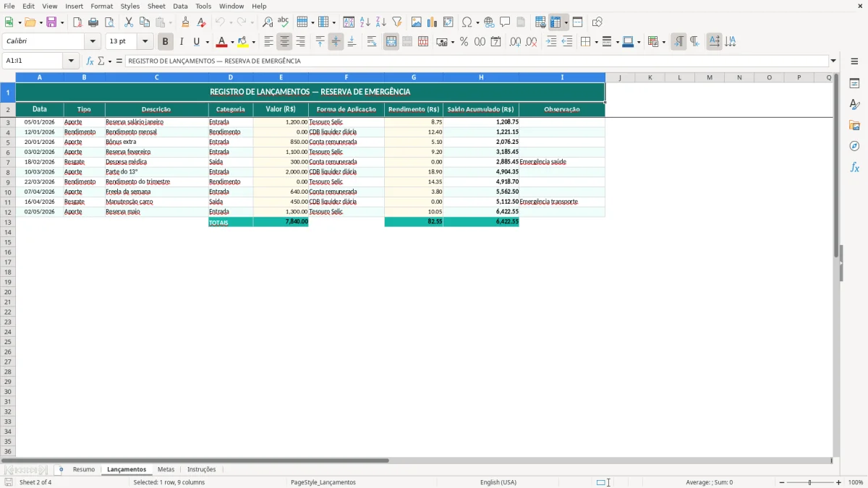Open the font size dropdown arrow
This screenshot has width=868, height=488.
point(145,42)
